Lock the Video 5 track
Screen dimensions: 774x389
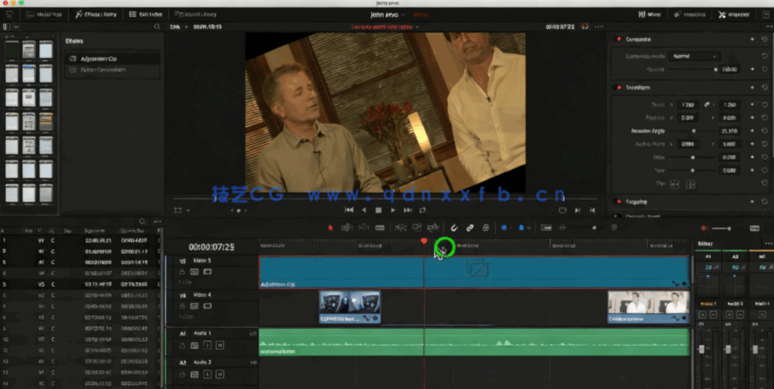click(182, 272)
